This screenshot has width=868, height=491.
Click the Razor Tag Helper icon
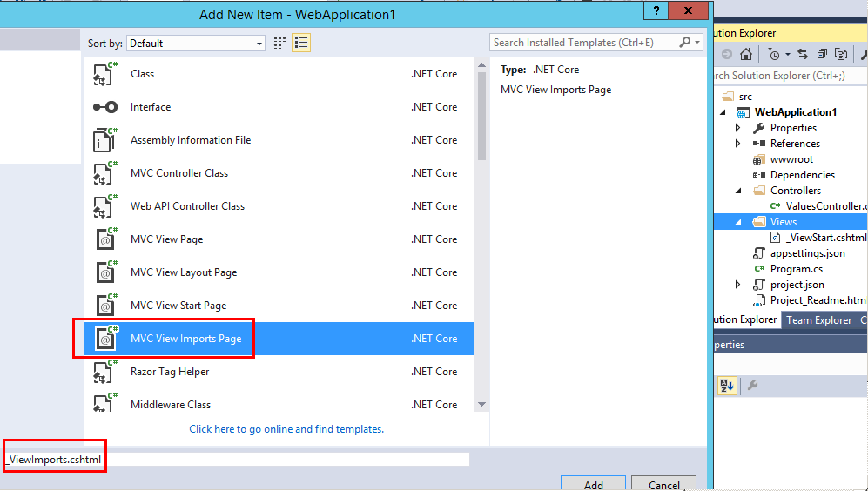click(105, 372)
